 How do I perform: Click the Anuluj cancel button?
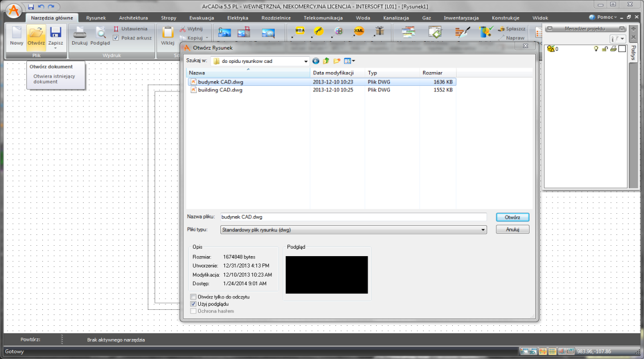tap(512, 229)
